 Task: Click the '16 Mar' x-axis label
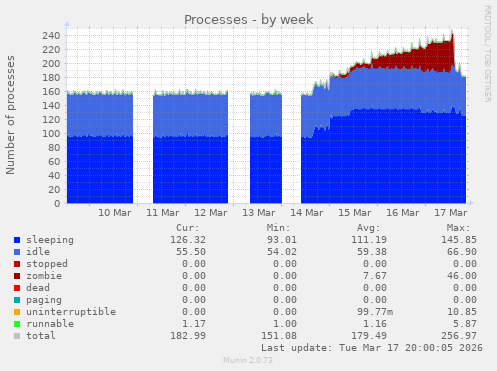click(x=403, y=213)
